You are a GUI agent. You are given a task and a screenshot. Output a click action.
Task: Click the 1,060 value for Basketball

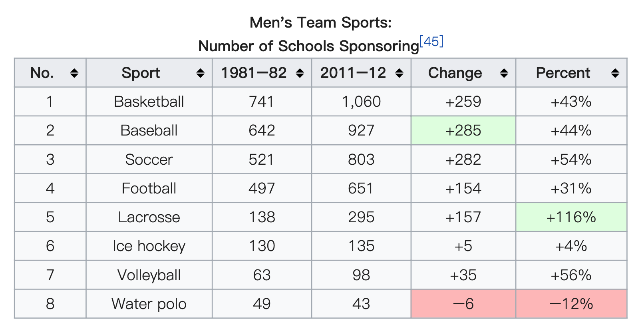point(361,102)
